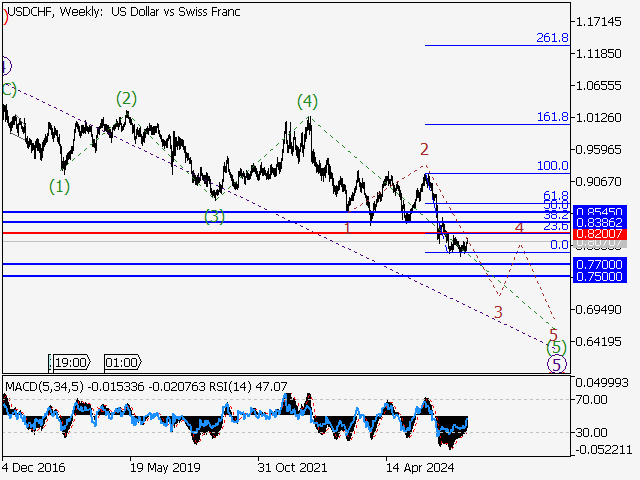
Task: Click the 0.75000 support level tag
Action: pos(599,276)
